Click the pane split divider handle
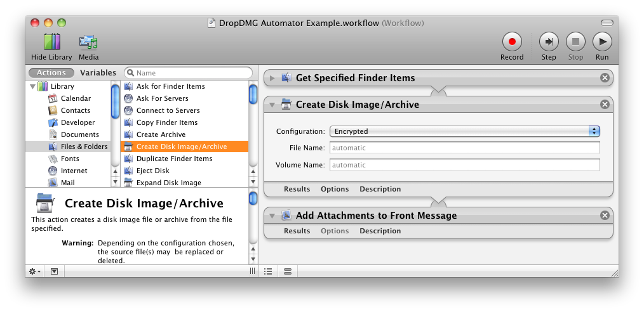This screenshot has height=312, width=644. [253, 271]
